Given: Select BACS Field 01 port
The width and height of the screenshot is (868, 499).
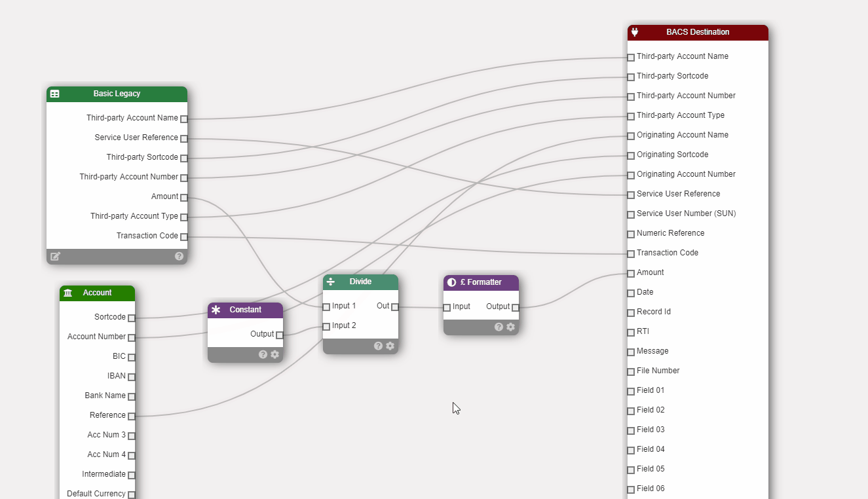Looking at the screenshot, I should click(x=631, y=391).
